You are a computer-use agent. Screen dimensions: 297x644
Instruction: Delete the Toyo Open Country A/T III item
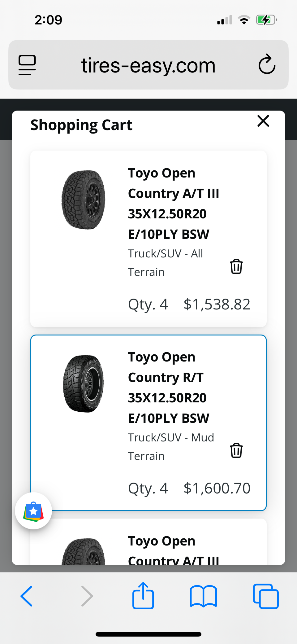[x=236, y=266]
